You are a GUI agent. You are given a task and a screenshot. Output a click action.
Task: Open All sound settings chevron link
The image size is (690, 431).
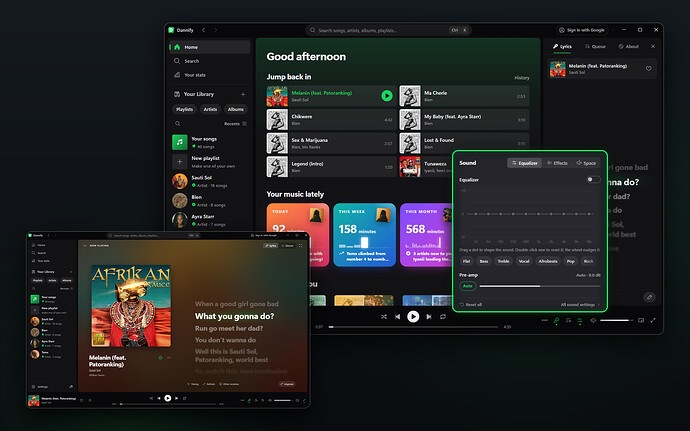(x=580, y=305)
